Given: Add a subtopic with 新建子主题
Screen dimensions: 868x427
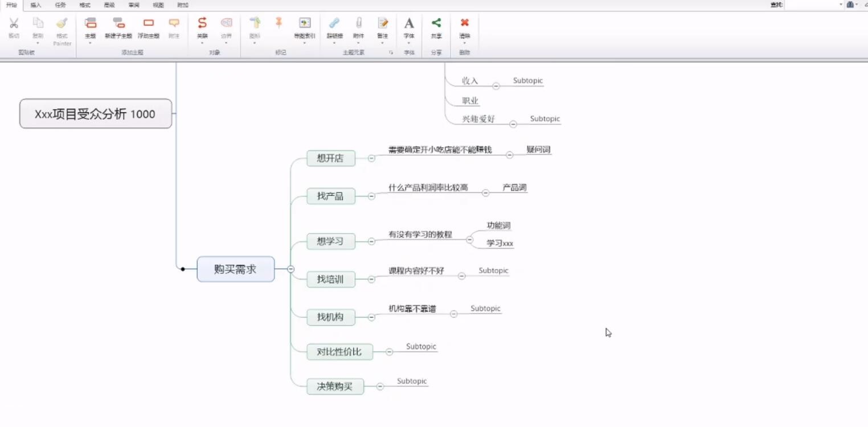Looking at the screenshot, I should 118,23.
